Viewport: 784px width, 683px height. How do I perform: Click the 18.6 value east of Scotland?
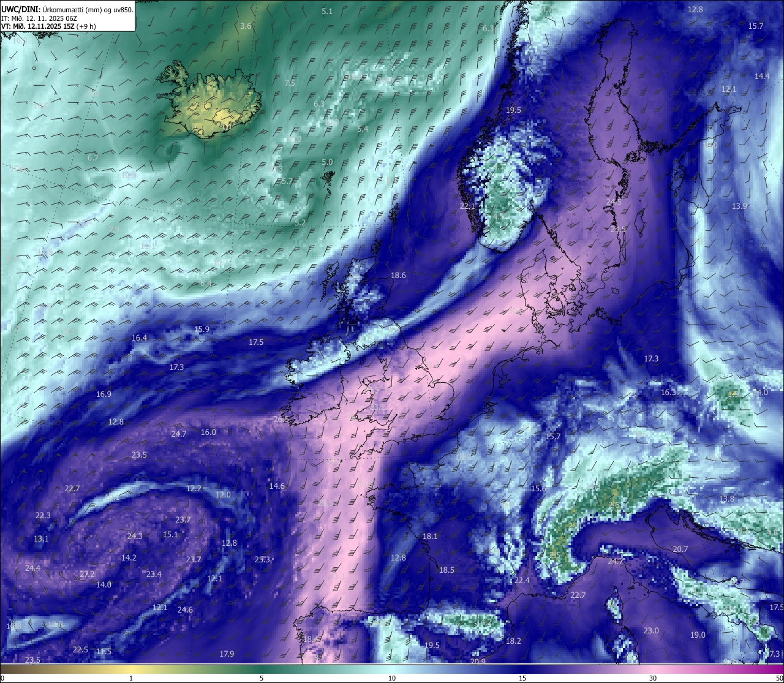point(398,276)
